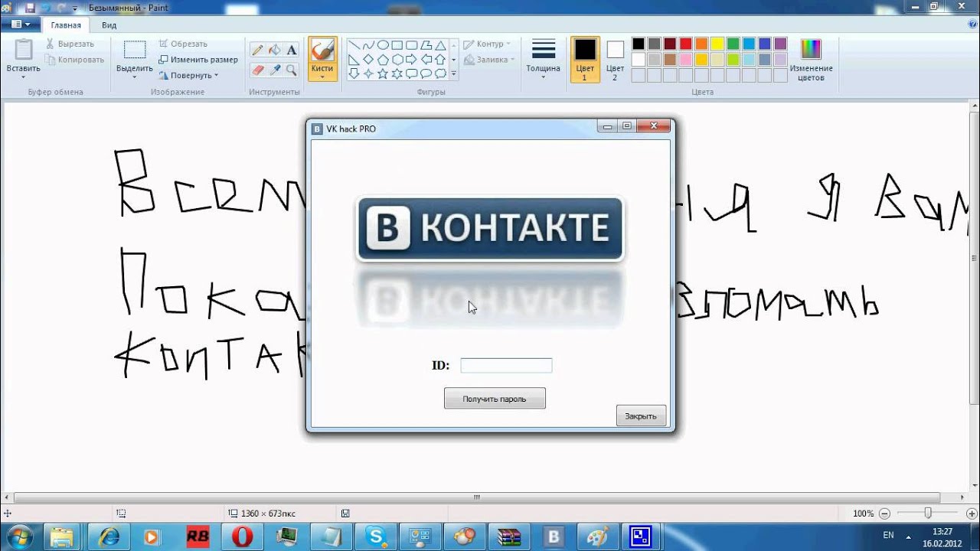Pick the purple color swatch
This screenshot has height=551, width=980.
pos(780,44)
